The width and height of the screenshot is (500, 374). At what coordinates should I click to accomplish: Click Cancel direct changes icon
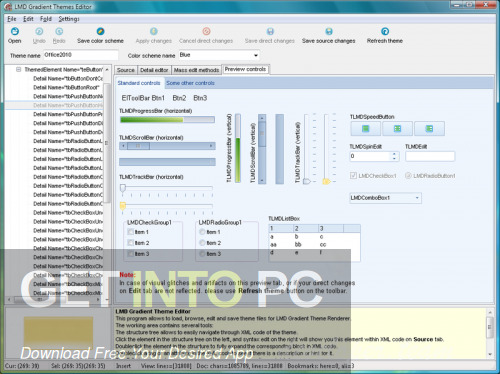click(x=206, y=31)
